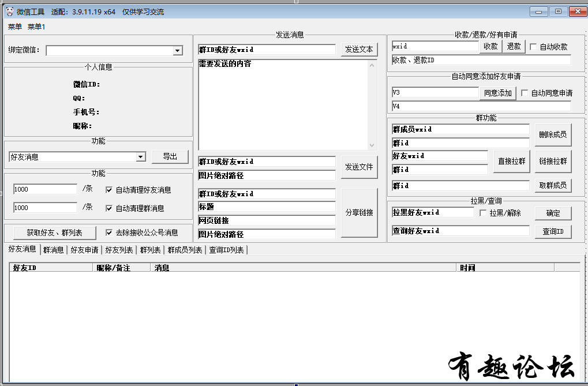
Task: Click the 分享链接 button
Action: 359,213
